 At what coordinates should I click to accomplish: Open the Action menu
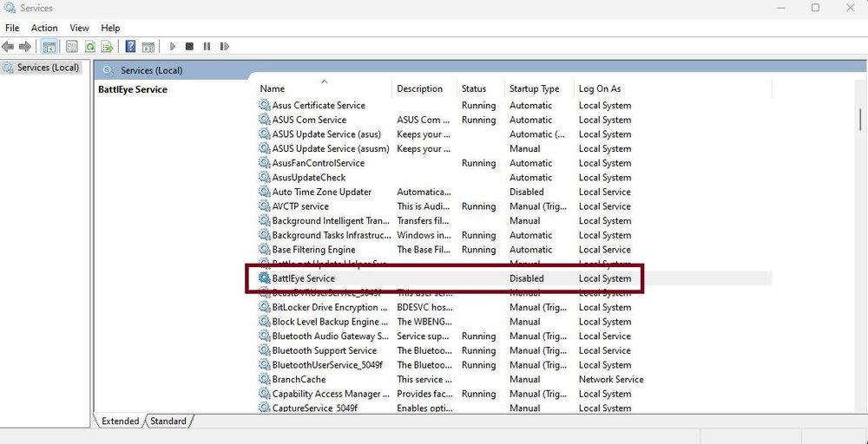pos(44,28)
